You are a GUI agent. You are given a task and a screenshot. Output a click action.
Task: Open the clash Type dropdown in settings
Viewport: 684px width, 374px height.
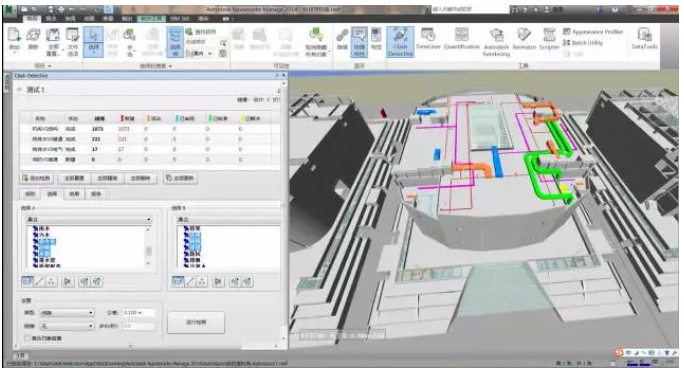pos(67,313)
